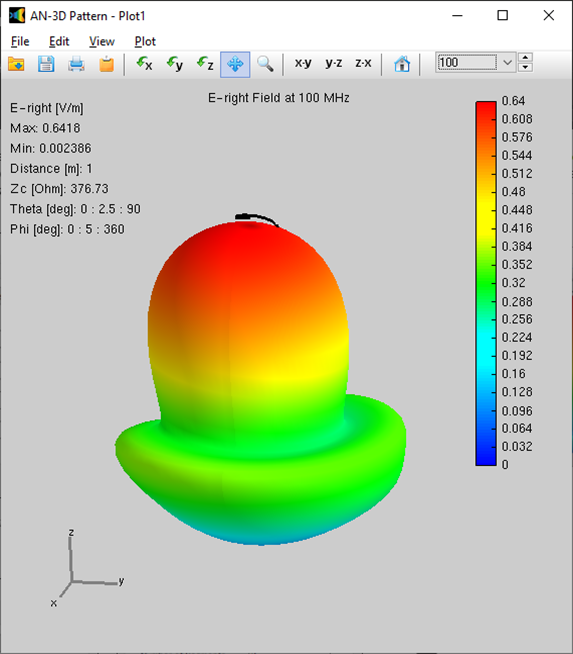
Task: Increase frequency with the up stepper arrow
Action: point(525,58)
